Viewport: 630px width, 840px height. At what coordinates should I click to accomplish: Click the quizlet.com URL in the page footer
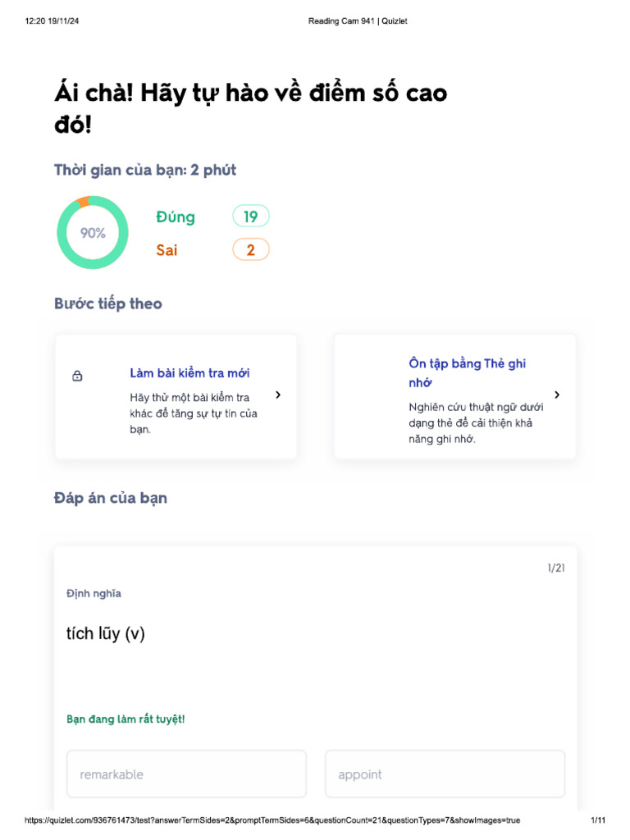(272, 820)
